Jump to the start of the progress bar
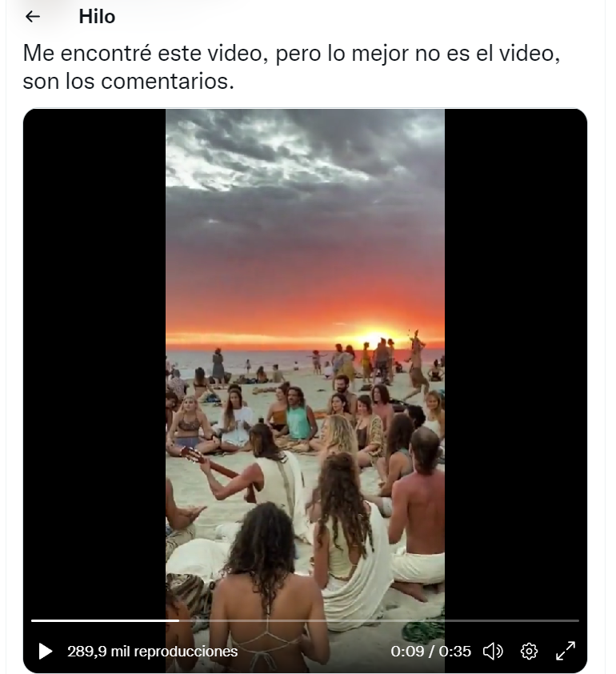This screenshot has width=616, height=674. point(33,620)
